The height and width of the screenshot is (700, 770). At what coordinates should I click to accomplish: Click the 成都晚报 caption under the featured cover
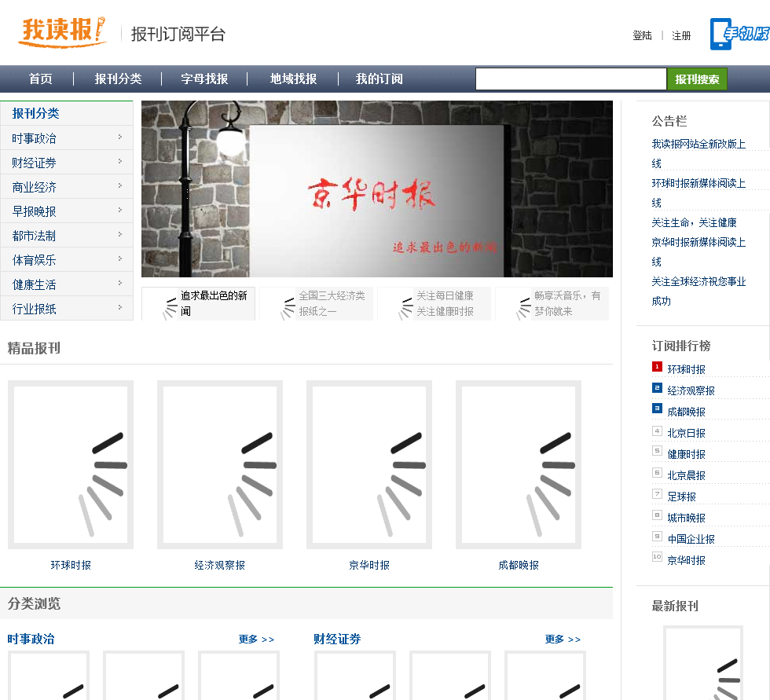(519, 565)
